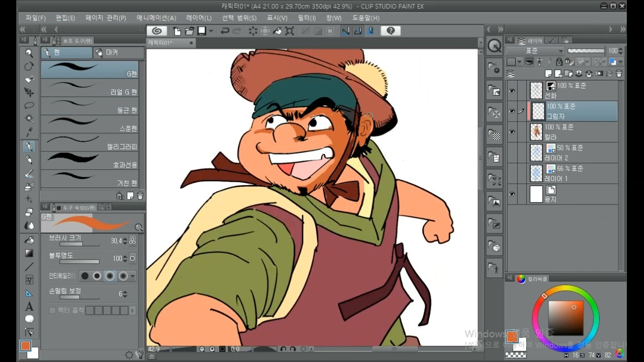Choose the 캘리그라피 brush
The image size is (644, 362).
coord(90,142)
